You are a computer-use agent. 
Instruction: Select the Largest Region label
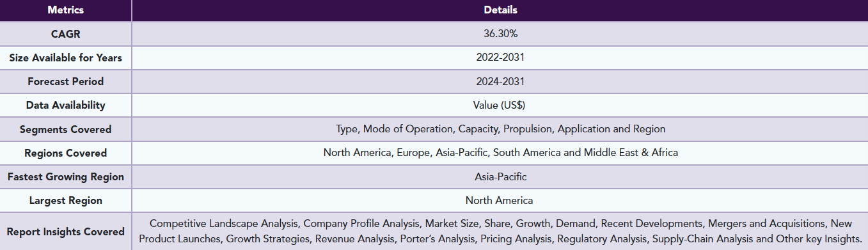click(x=66, y=200)
